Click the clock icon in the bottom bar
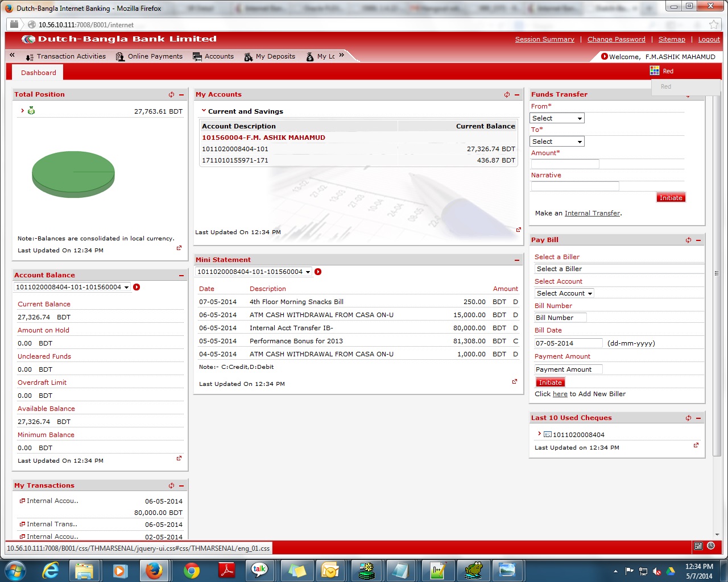728x582 pixels. 711,546
